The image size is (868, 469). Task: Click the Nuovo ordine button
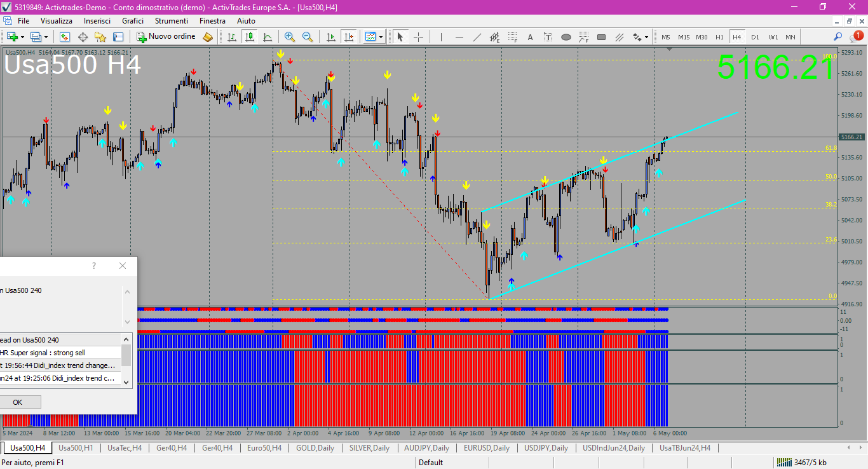point(166,37)
